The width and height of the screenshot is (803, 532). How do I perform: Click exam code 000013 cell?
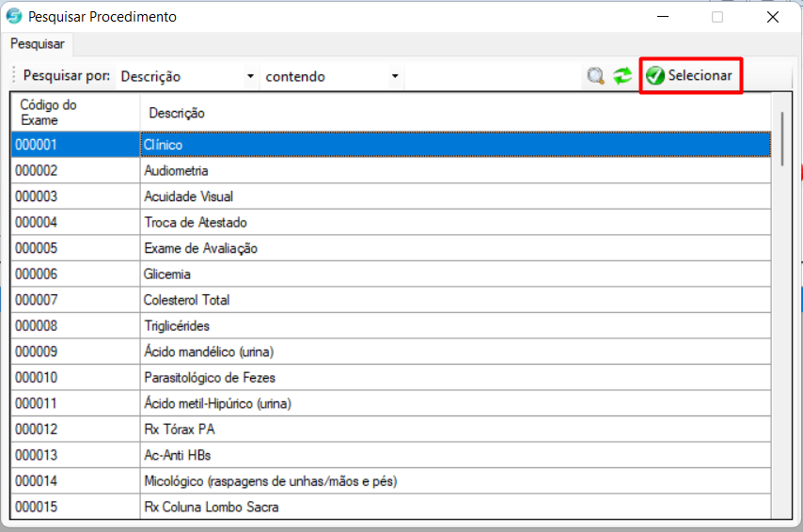[75, 455]
